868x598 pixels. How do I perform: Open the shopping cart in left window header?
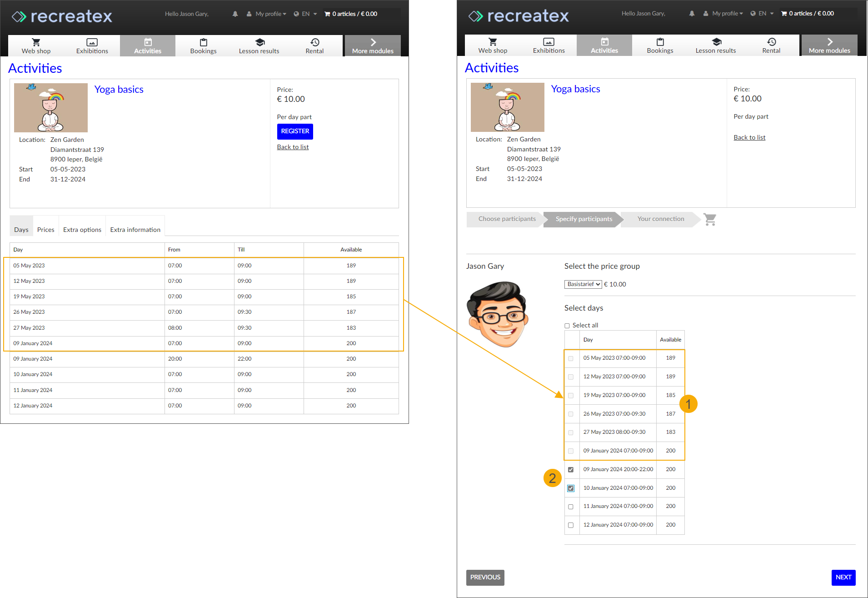(351, 14)
